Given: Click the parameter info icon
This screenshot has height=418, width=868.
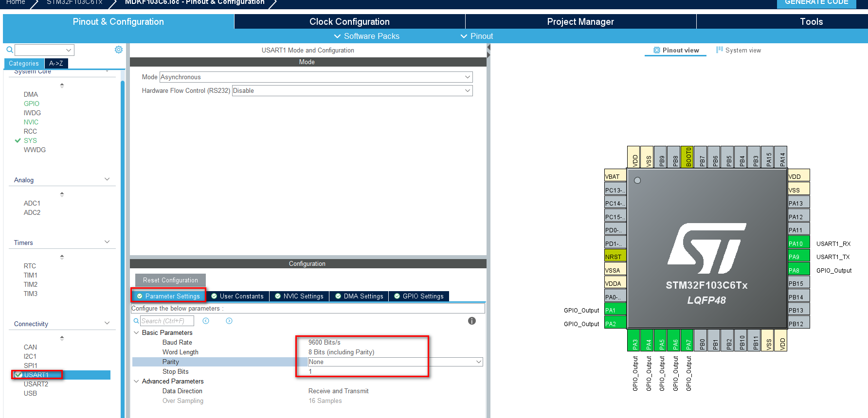Looking at the screenshot, I should pyautogui.click(x=472, y=321).
